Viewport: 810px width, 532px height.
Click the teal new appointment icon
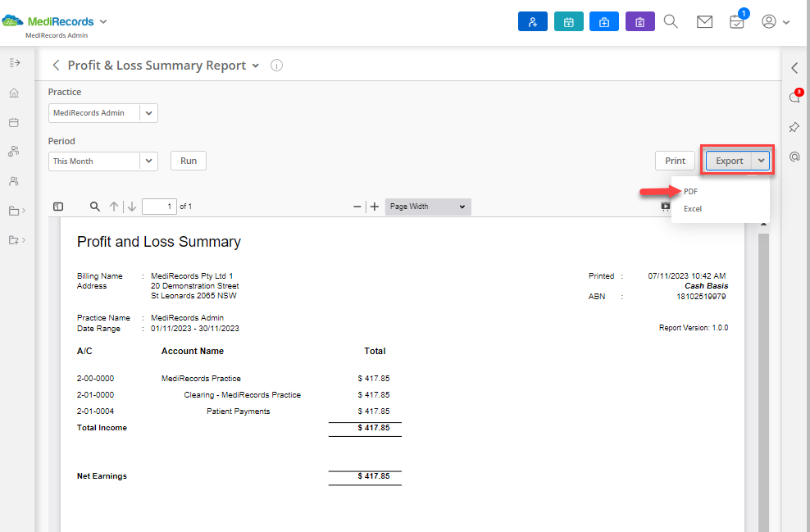(x=569, y=21)
